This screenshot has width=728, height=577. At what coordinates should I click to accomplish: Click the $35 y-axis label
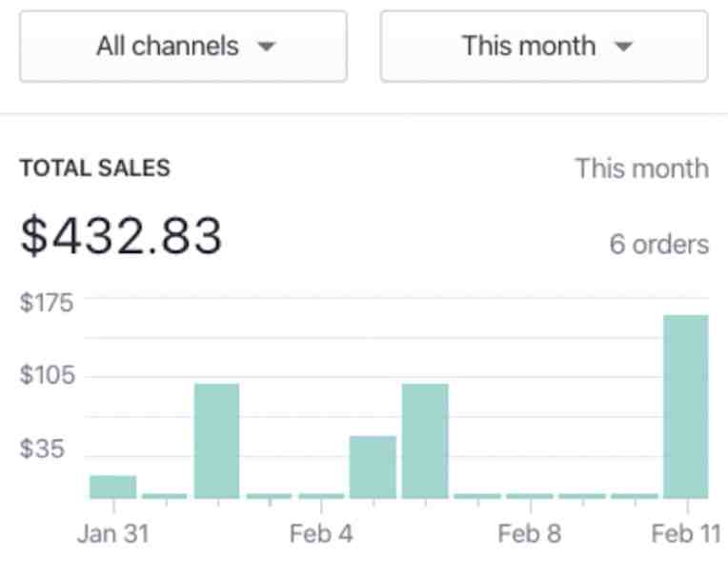pos(42,448)
